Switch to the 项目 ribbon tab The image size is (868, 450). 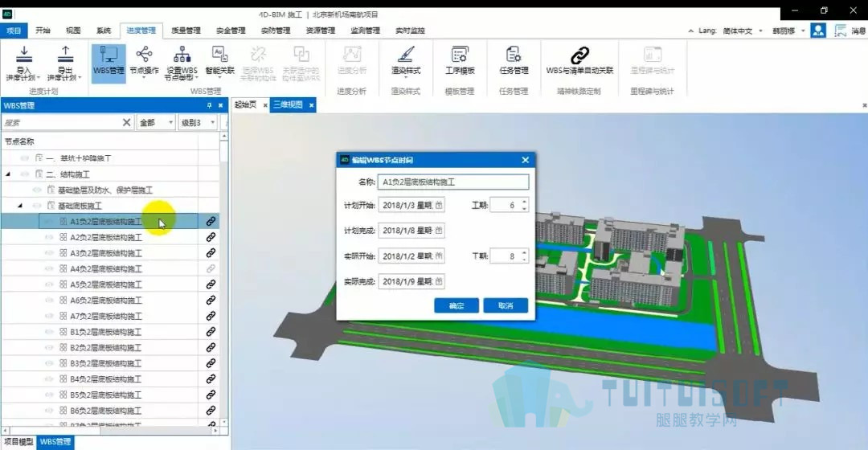click(x=14, y=31)
